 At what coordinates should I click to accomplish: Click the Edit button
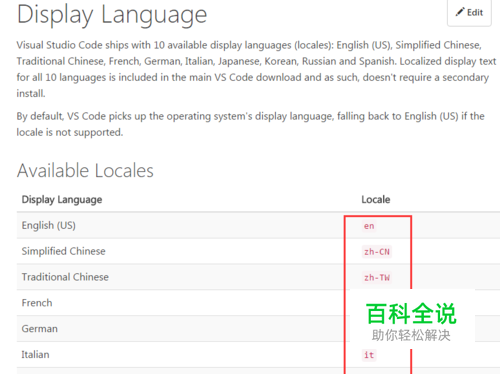(x=469, y=13)
